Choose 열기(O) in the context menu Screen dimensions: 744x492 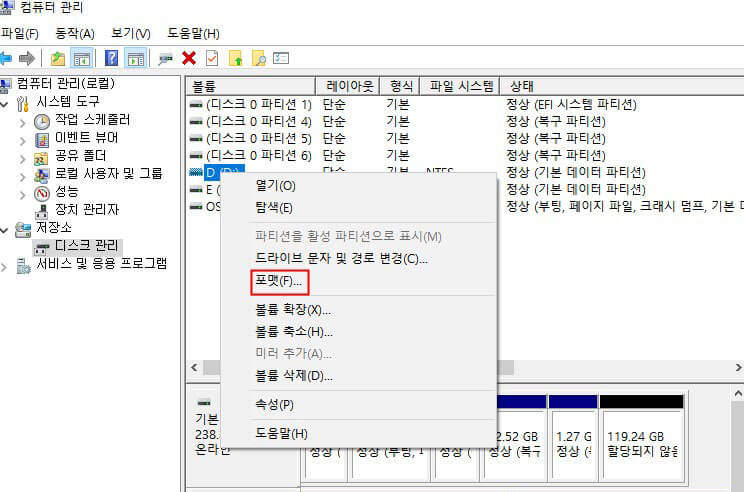point(276,185)
